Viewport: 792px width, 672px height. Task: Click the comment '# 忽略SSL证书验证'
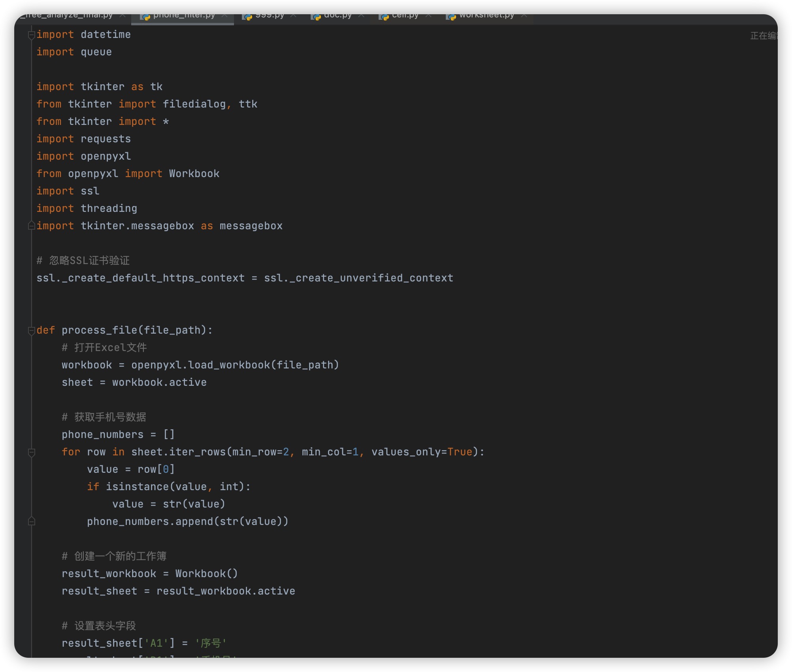pyautogui.click(x=83, y=261)
